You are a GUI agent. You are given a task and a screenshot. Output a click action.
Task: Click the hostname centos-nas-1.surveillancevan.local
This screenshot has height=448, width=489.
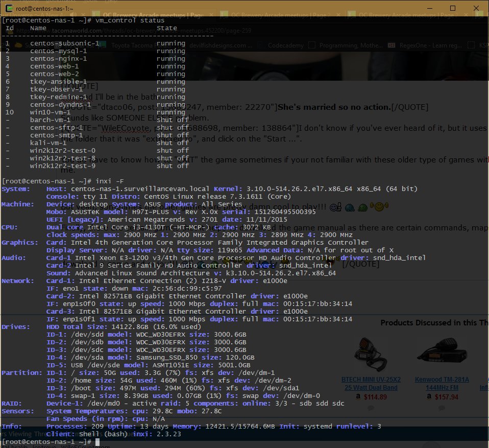point(140,189)
